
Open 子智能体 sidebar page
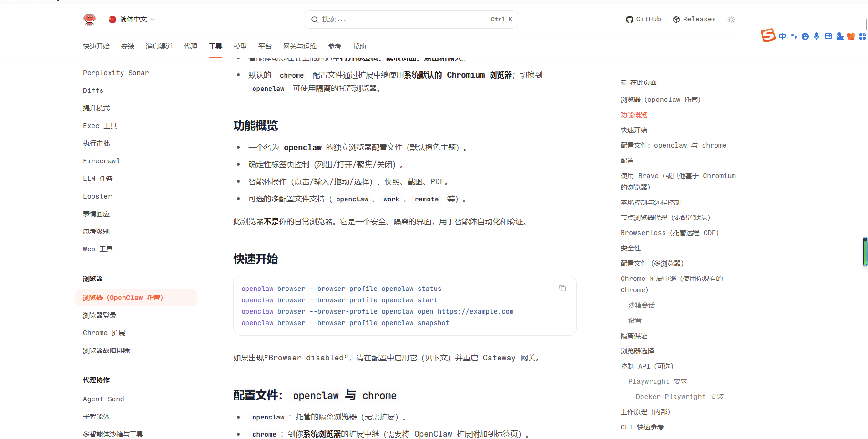coord(96,417)
